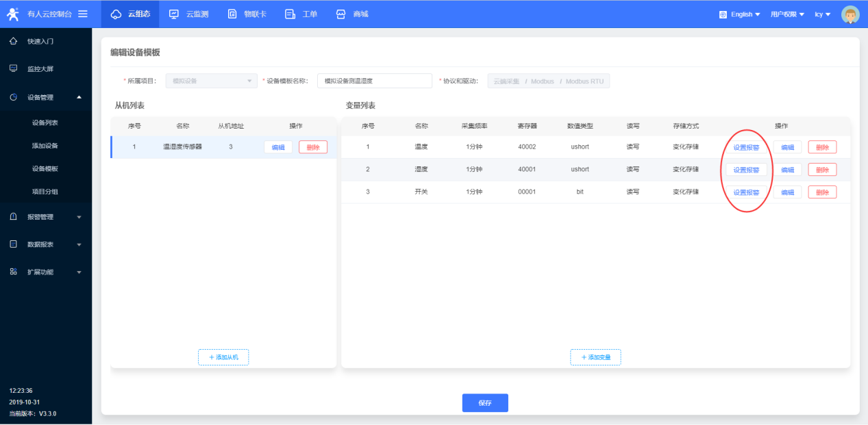The width and height of the screenshot is (868, 425).
Task: Click the cloud icon of 云组态
Action: click(x=116, y=14)
